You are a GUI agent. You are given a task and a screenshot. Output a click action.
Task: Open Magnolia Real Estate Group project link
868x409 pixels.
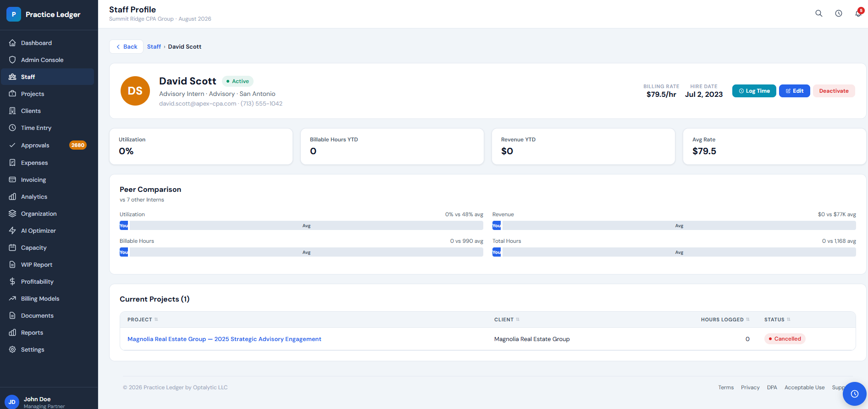coord(224,339)
